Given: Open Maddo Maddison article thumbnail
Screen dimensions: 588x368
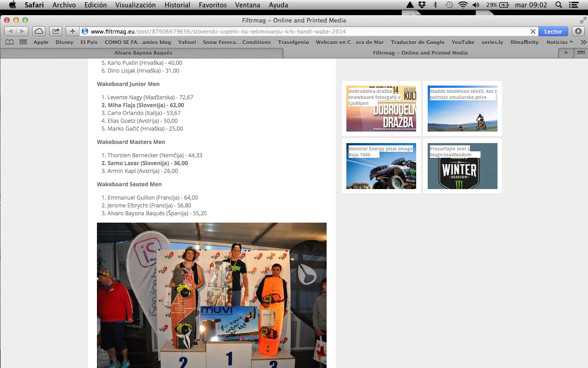Looking at the screenshot, I should pyautogui.click(x=463, y=109).
